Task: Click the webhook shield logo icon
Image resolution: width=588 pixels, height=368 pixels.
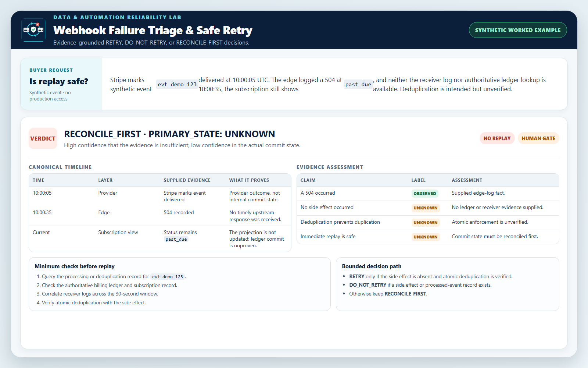Action: coord(33,29)
